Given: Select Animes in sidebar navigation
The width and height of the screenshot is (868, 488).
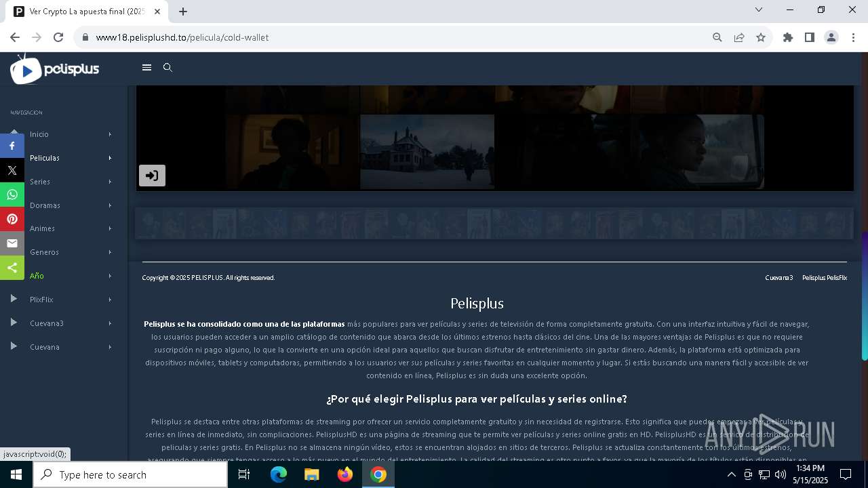Looking at the screenshot, I should click(42, 228).
